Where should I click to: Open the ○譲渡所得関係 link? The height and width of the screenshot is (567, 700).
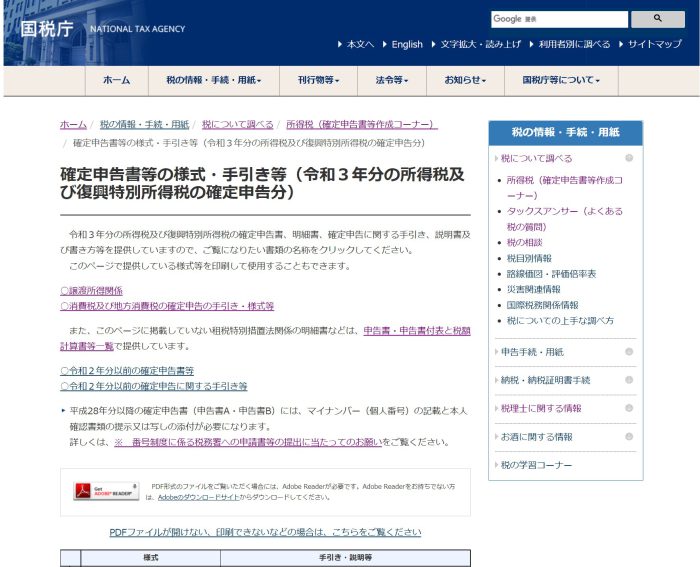[x=91, y=291]
